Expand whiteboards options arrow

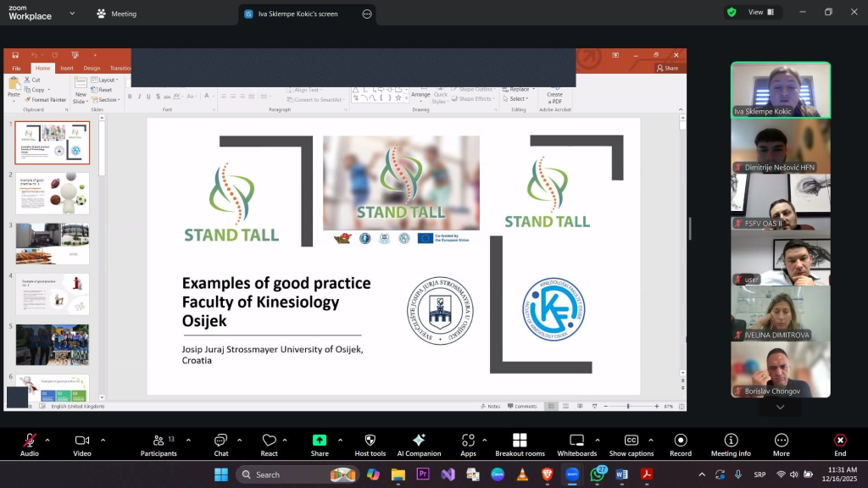[598, 441]
